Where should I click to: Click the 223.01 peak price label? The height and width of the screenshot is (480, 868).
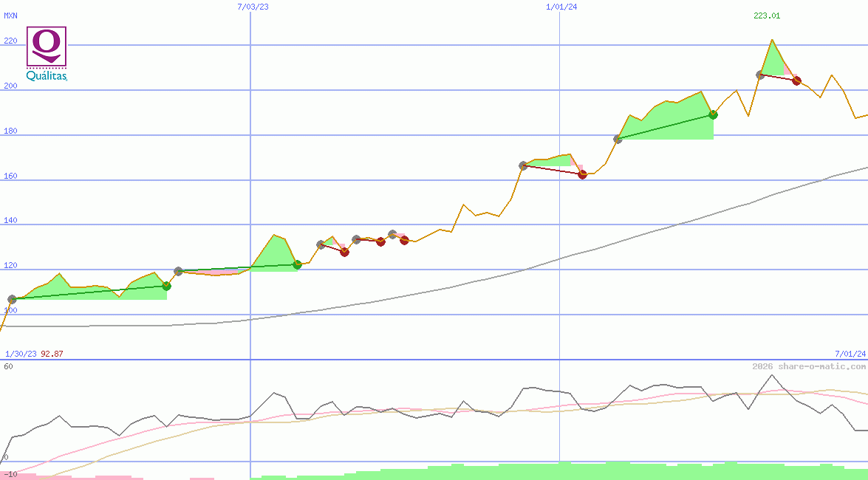click(767, 16)
